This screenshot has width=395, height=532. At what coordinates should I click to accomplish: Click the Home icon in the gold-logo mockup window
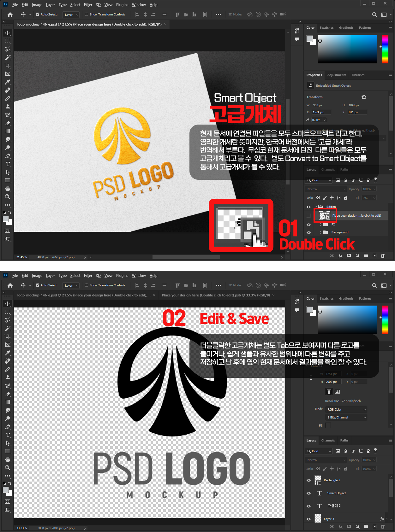click(10, 15)
